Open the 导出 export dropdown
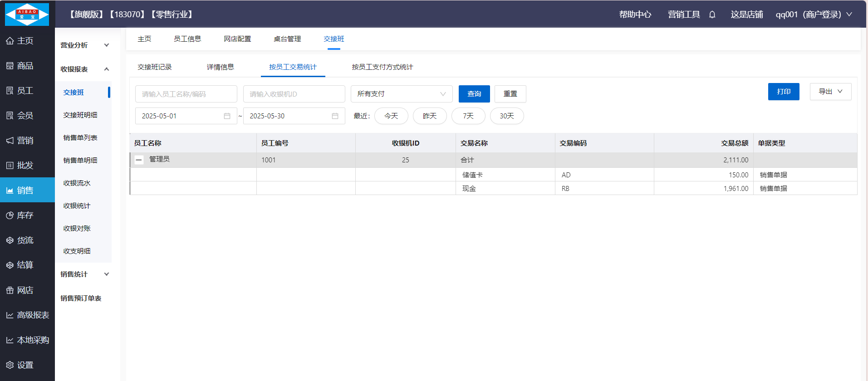This screenshot has height=381, width=868. [830, 92]
